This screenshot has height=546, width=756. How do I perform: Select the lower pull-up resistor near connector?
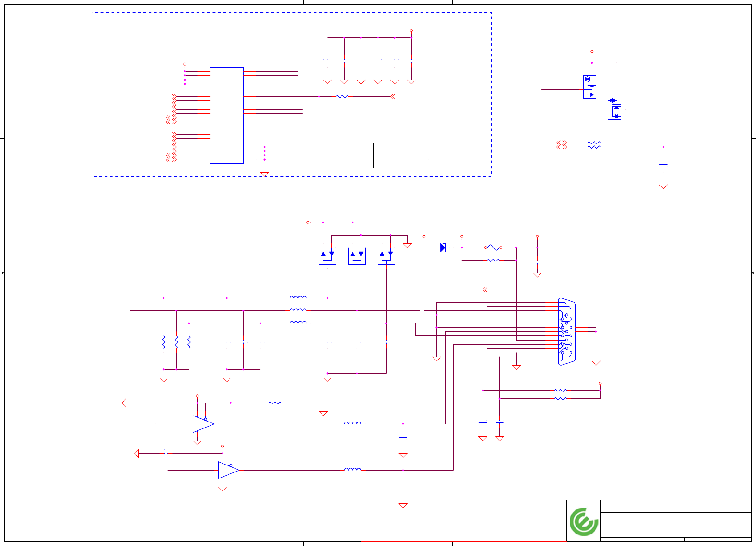click(x=560, y=398)
